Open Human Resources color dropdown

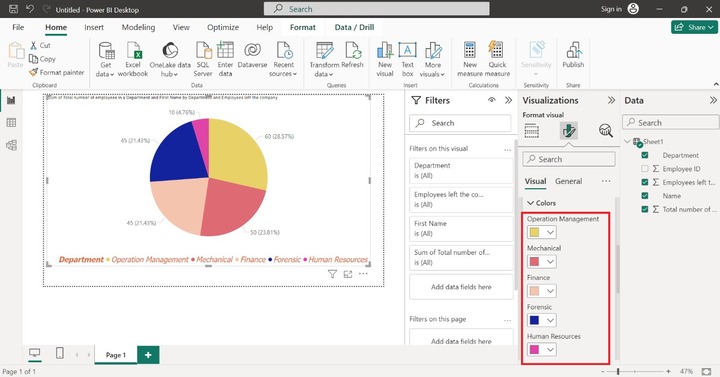550,350
